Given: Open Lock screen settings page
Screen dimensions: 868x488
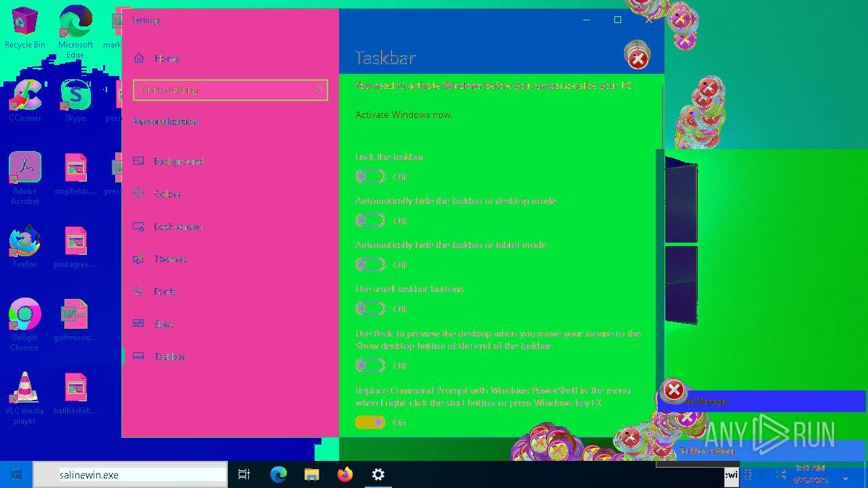Looking at the screenshot, I should (231, 226).
